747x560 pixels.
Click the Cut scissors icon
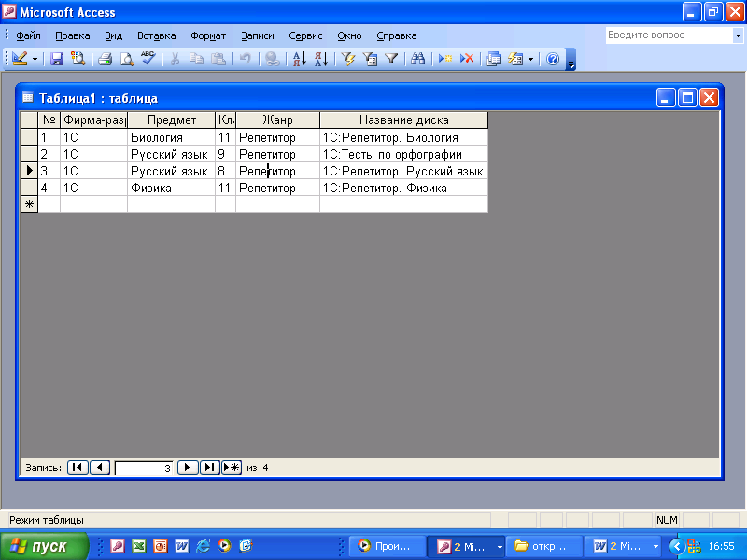point(175,59)
